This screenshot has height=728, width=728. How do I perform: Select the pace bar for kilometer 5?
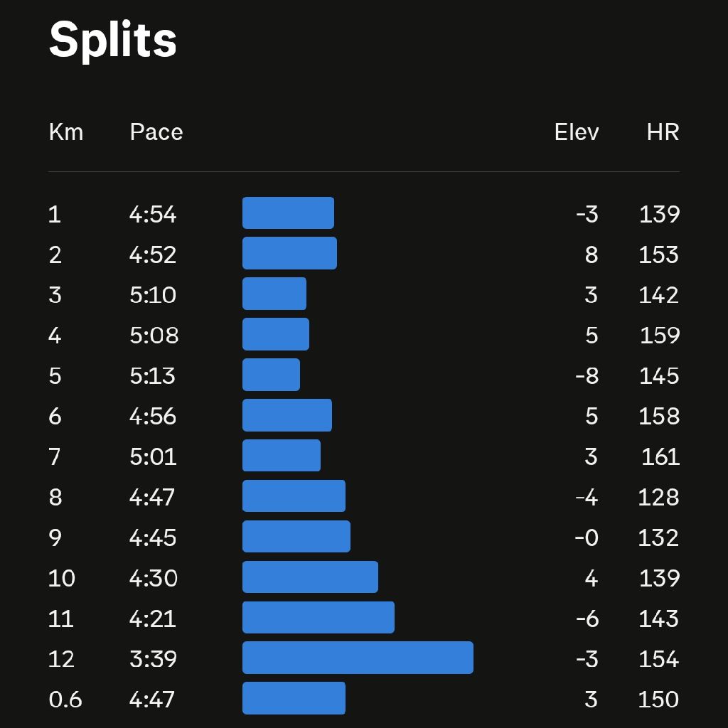click(x=271, y=375)
